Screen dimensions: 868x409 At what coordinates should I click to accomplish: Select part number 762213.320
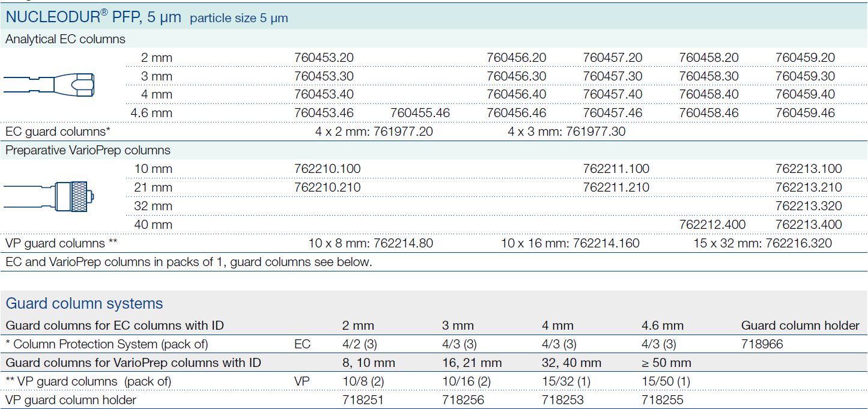pyautogui.click(x=809, y=206)
